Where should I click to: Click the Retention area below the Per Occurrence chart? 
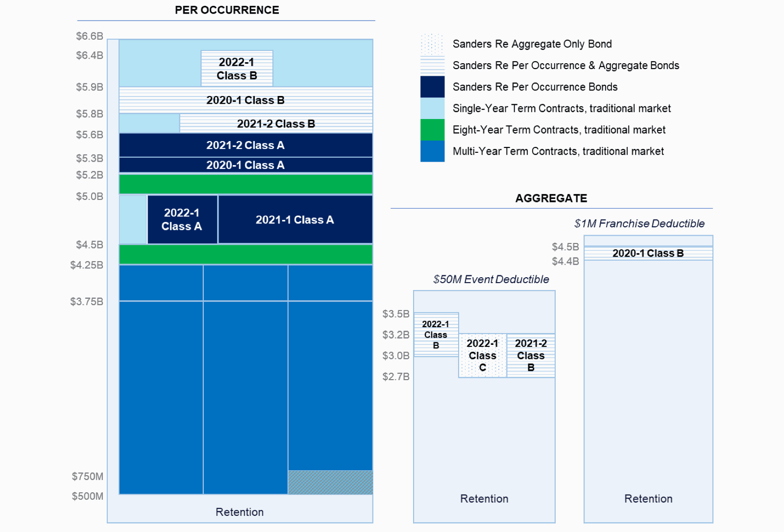point(240,512)
